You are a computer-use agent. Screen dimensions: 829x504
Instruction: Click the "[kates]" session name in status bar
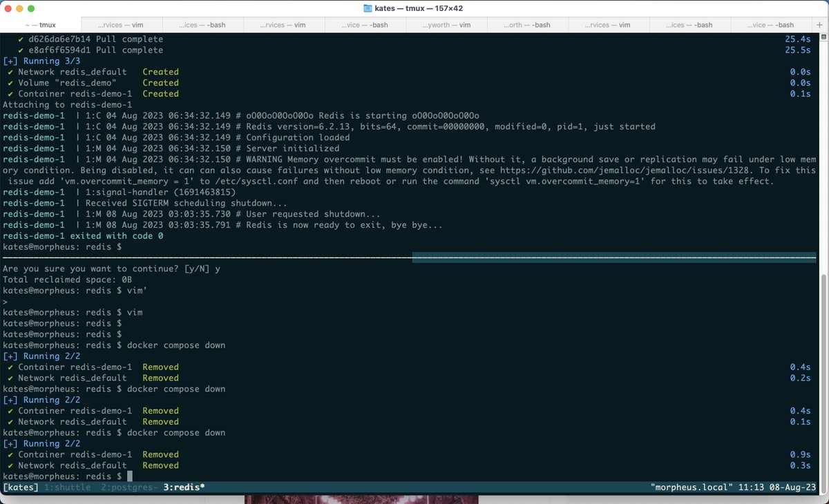[21, 487]
